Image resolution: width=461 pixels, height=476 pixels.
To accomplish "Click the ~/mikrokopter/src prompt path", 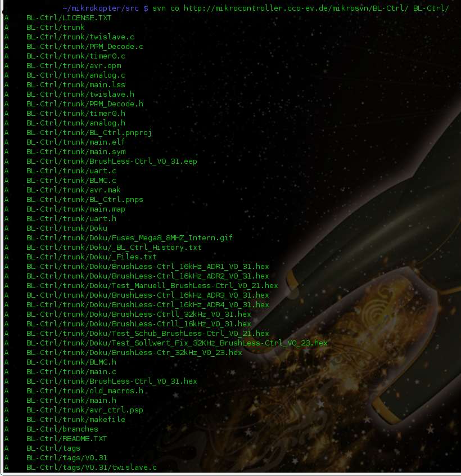I will coord(101,8).
